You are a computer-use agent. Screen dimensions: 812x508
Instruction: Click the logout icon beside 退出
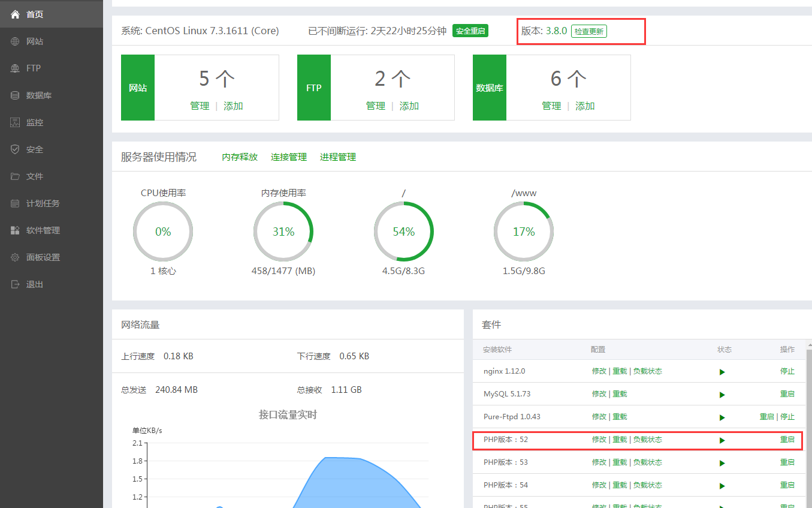tap(15, 284)
